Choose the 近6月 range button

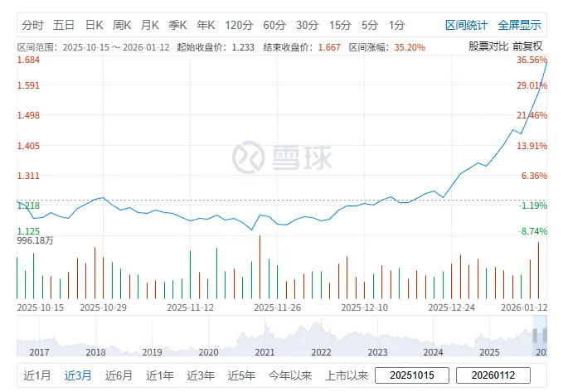click(119, 375)
